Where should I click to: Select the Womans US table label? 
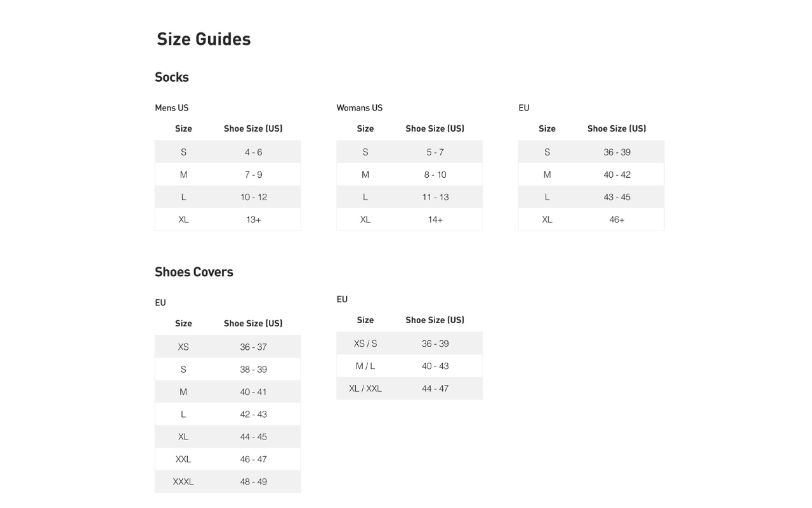click(x=360, y=108)
